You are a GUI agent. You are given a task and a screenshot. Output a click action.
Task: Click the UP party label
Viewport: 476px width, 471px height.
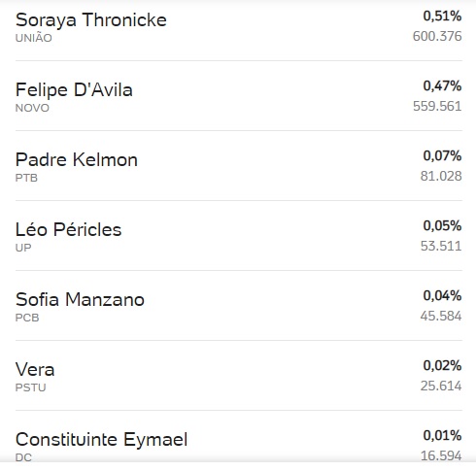click(x=23, y=248)
